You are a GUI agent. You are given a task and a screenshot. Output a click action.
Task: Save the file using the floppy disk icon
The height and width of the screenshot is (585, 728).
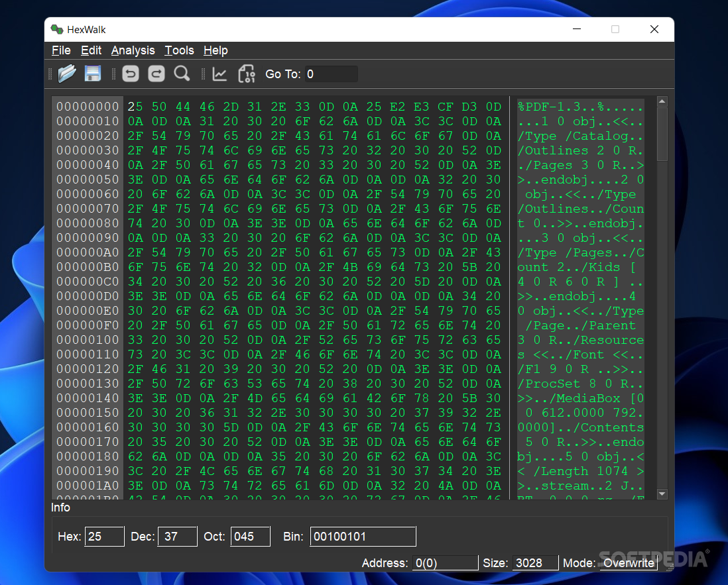pos(93,74)
